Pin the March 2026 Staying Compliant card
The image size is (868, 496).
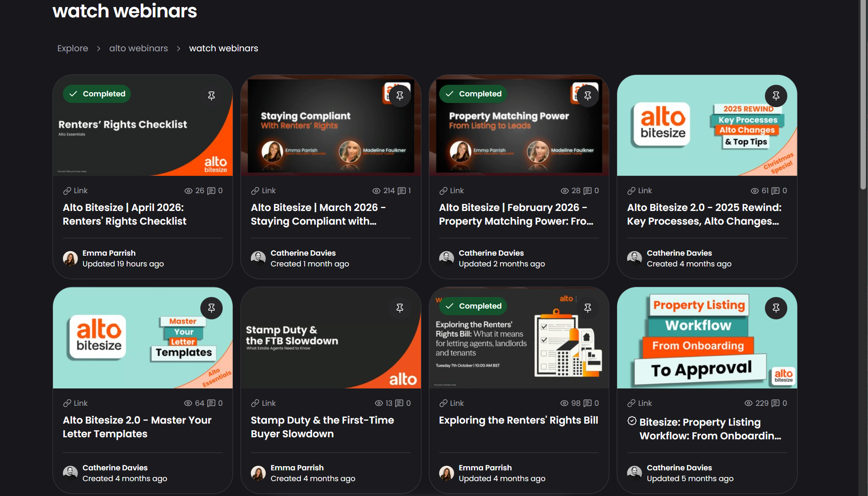(400, 96)
